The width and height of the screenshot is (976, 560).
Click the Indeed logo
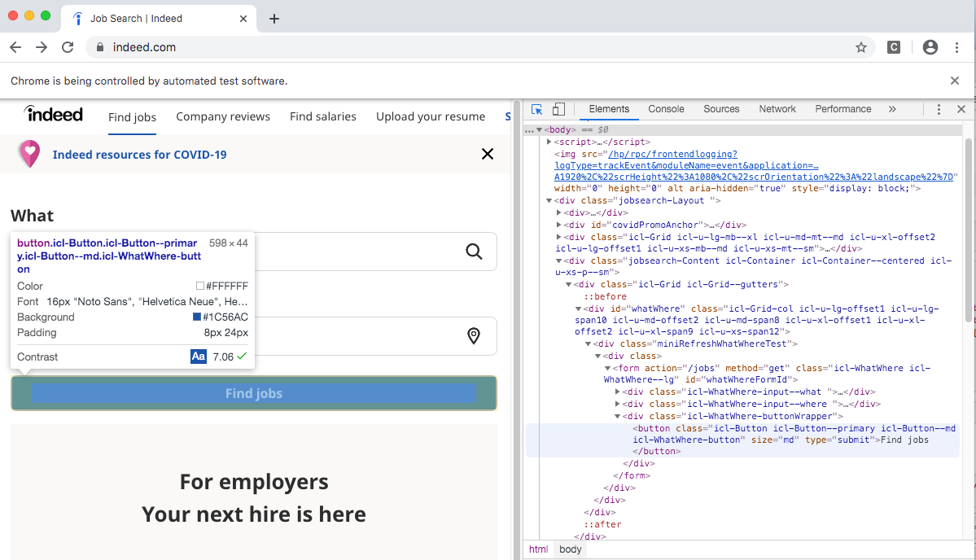pyautogui.click(x=54, y=114)
